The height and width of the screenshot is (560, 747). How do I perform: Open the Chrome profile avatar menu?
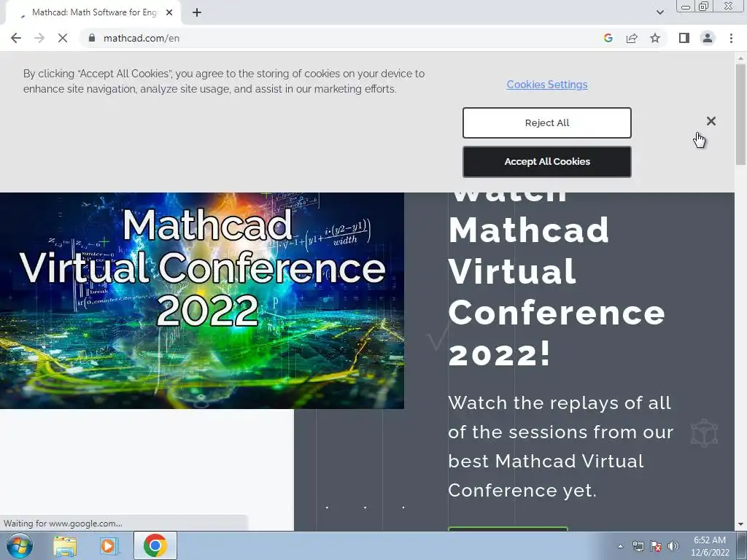click(708, 38)
